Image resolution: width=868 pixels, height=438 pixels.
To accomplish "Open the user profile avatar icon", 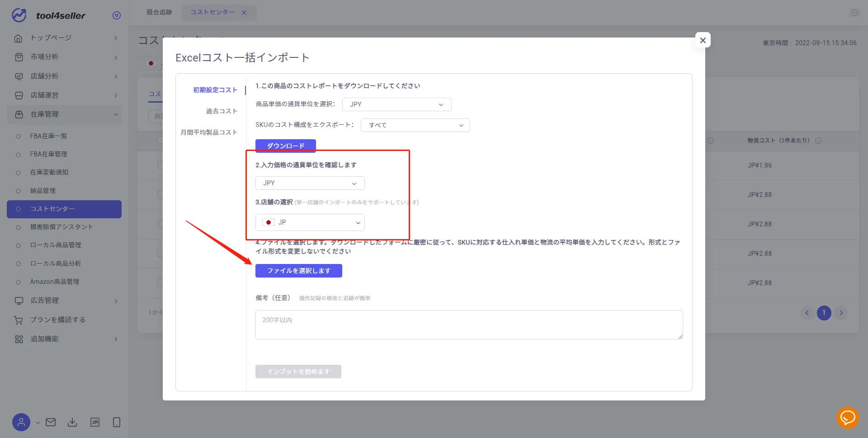I will [x=21, y=422].
